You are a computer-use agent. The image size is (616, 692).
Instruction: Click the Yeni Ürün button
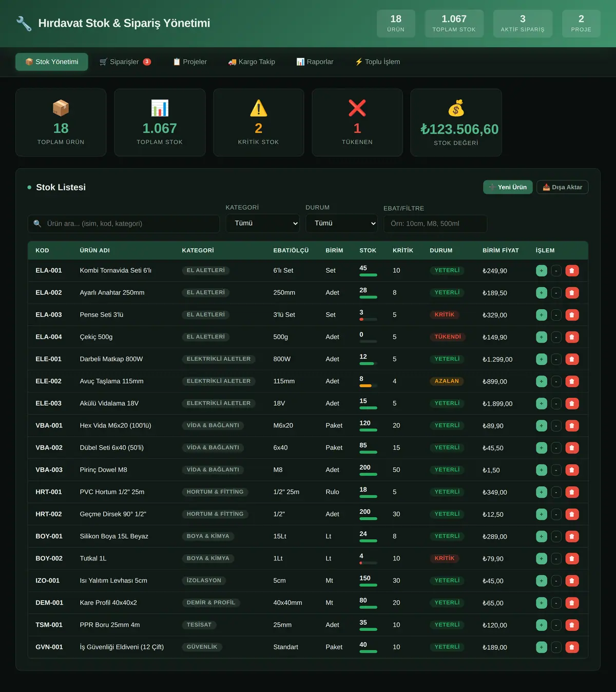(x=508, y=187)
